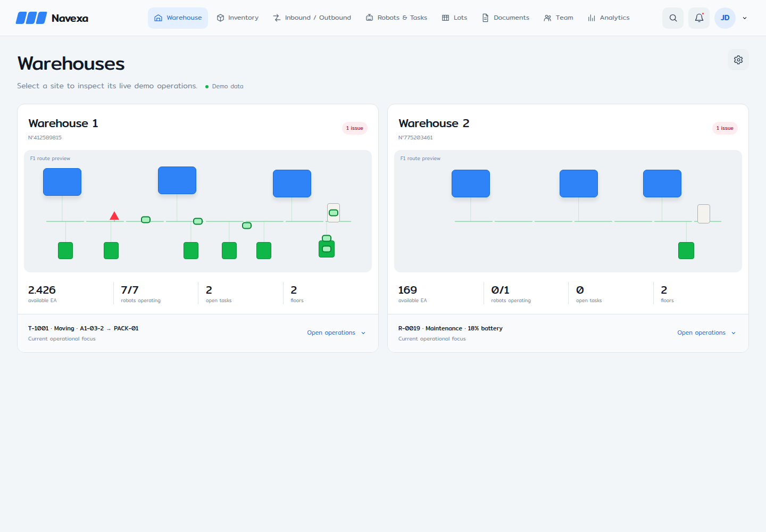
Task: Open the JD user avatar
Action: click(725, 18)
